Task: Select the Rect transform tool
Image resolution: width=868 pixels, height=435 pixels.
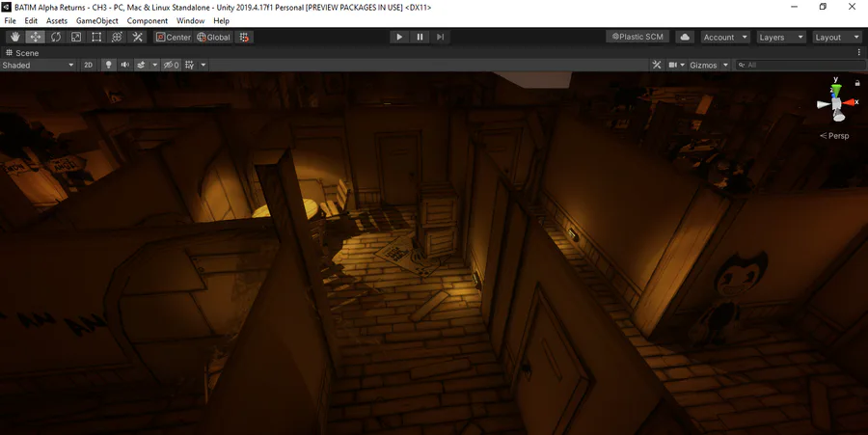Action: click(96, 37)
